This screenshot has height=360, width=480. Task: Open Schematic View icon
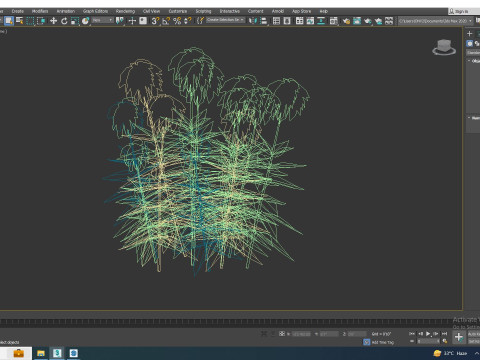tap(321, 21)
